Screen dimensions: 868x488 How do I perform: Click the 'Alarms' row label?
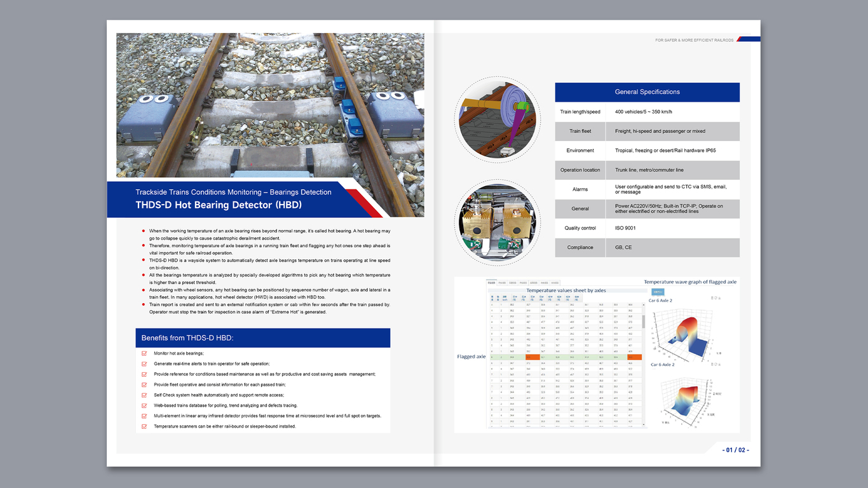pyautogui.click(x=580, y=189)
